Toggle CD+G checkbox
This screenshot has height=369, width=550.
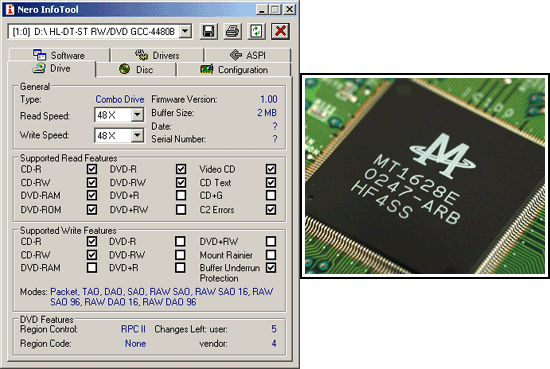pyautogui.click(x=271, y=195)
